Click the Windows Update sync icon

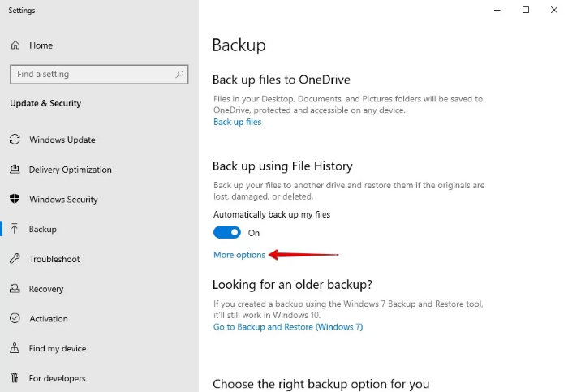(x=15, y=140)
